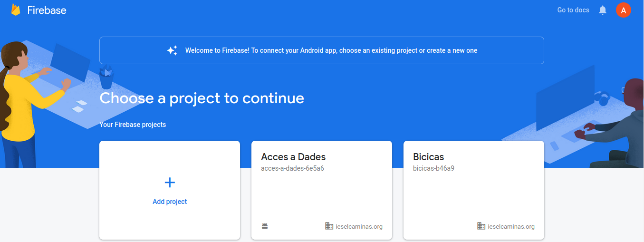Image resolution: width=644 pixels, height=242 pixels.
Task: Click the sparkle icon in welcome banner
Action: tap(172, 50)
